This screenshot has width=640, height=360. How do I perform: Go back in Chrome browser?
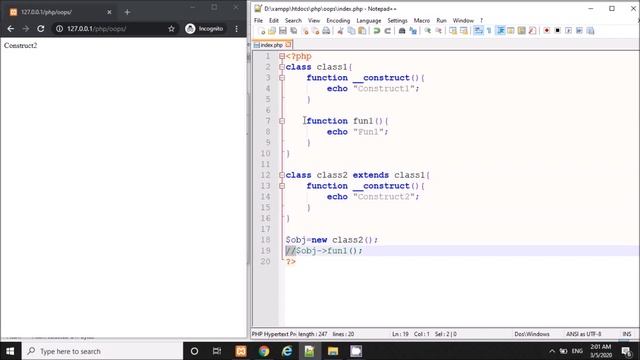11,29
